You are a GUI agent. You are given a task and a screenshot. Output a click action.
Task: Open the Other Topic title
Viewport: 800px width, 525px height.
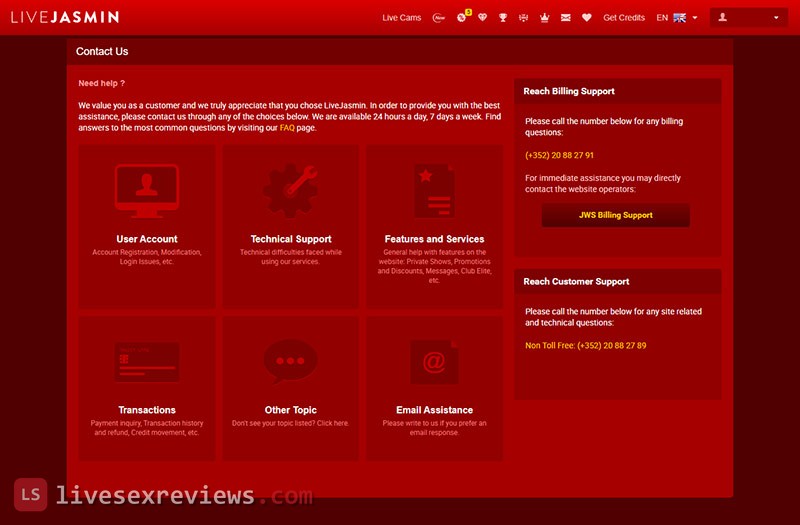pos(290,410)
